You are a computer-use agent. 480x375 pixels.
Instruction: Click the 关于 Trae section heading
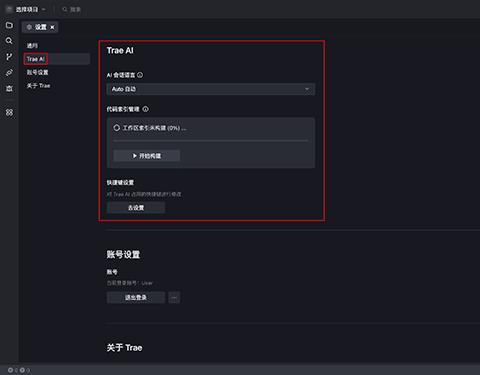coord(124,348)
